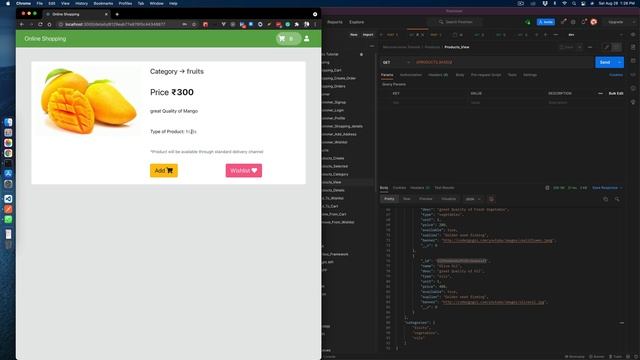Go to the Online Shopping home link

click(x=45, y=39)
